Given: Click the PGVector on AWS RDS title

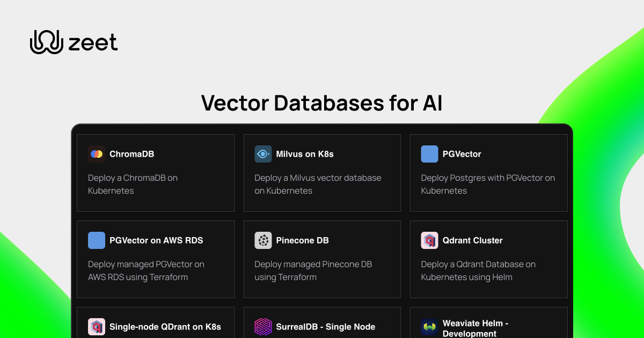Looking at the screenshot, I should click(156, 240).
